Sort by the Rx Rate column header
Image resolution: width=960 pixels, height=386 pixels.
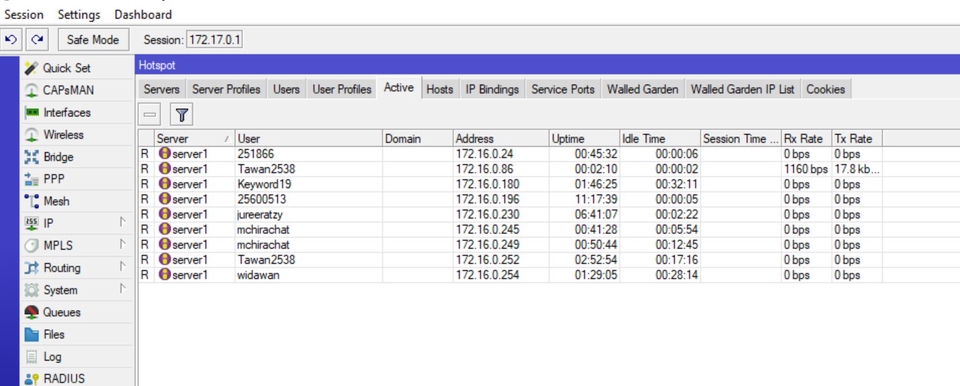(806, 139)
